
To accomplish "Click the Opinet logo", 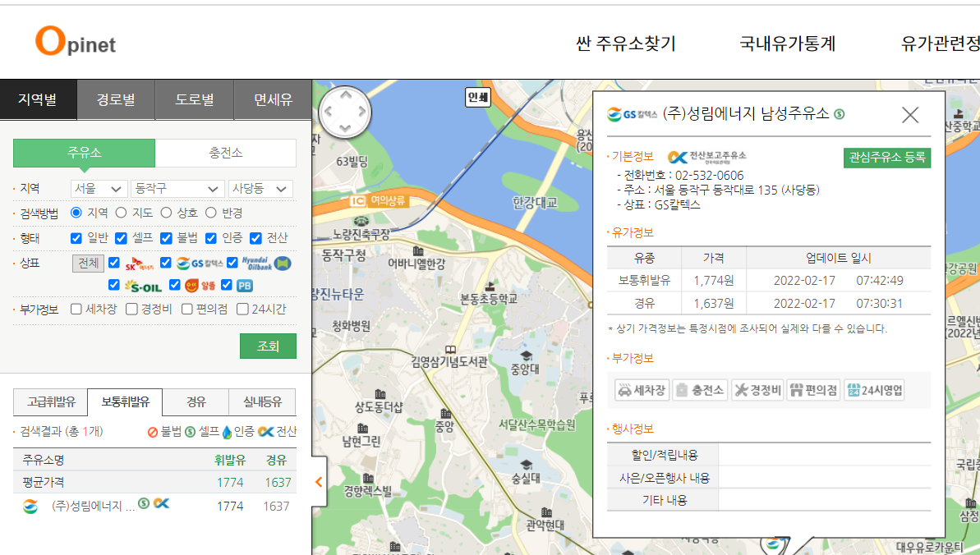I will click(75, 41).
